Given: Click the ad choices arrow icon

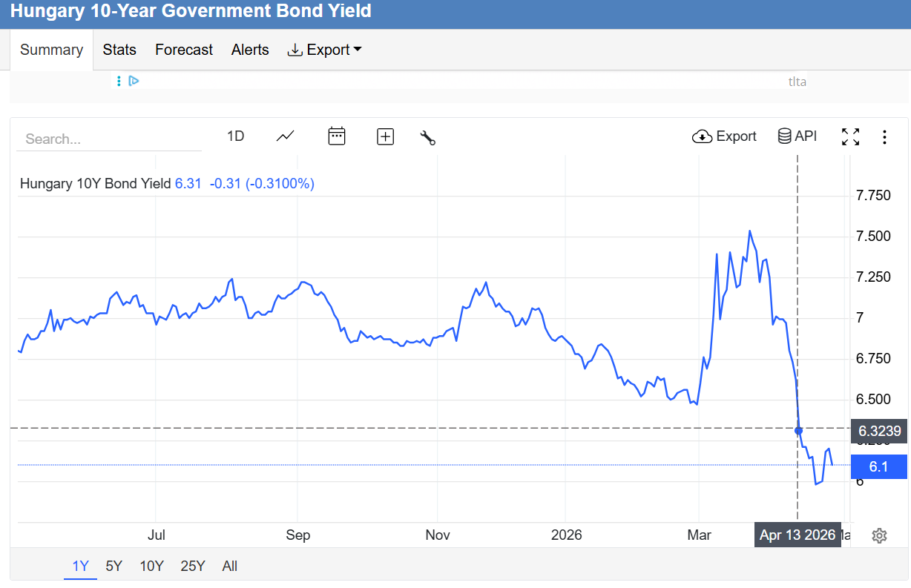Looking at the screenshot, I should pyautogui.click(x=134, y=81).
